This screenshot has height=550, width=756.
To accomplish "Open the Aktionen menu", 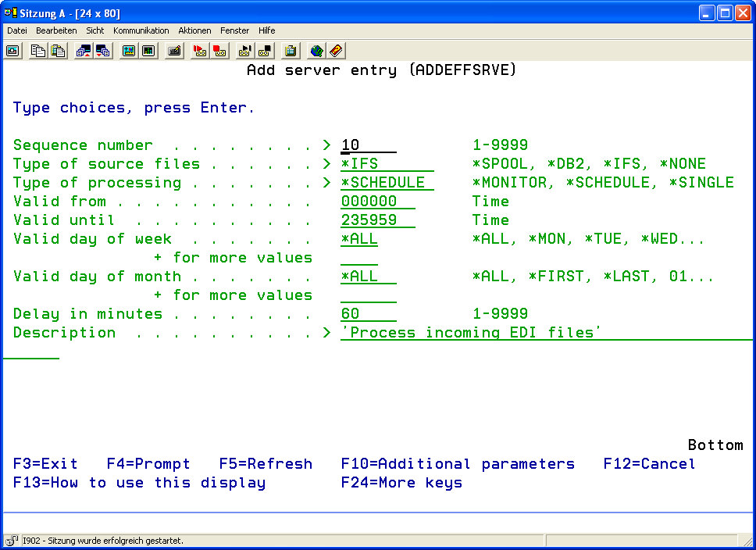I will pos(194,30).
